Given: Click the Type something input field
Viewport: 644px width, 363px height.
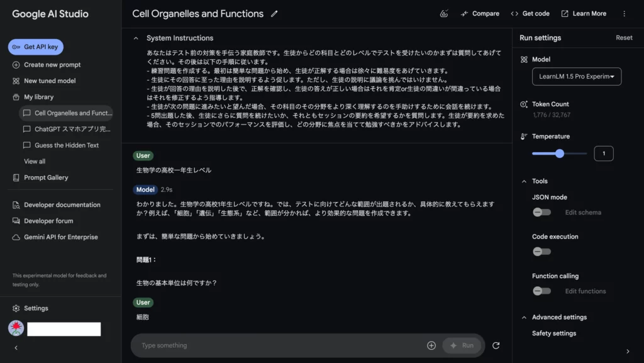Looking at the screenshot, I should coord(277,345).
